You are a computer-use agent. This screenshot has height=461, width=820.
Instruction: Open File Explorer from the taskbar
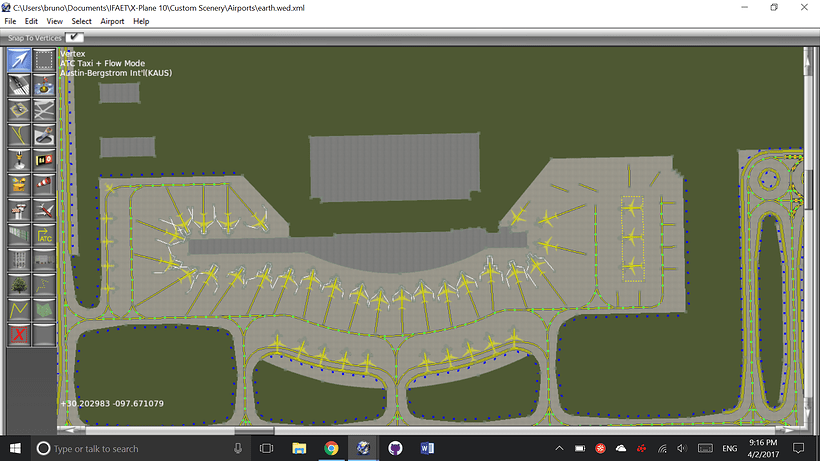(299, 448)
